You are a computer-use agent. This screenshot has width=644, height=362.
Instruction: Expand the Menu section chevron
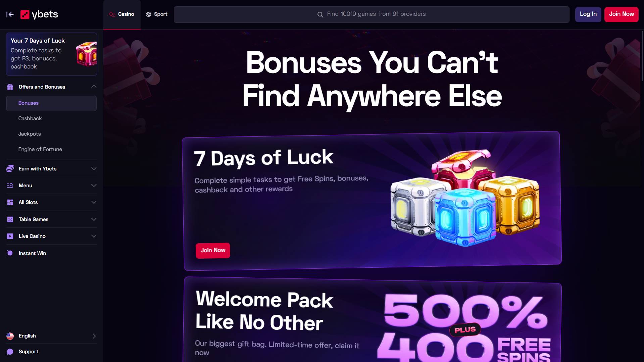94,186
